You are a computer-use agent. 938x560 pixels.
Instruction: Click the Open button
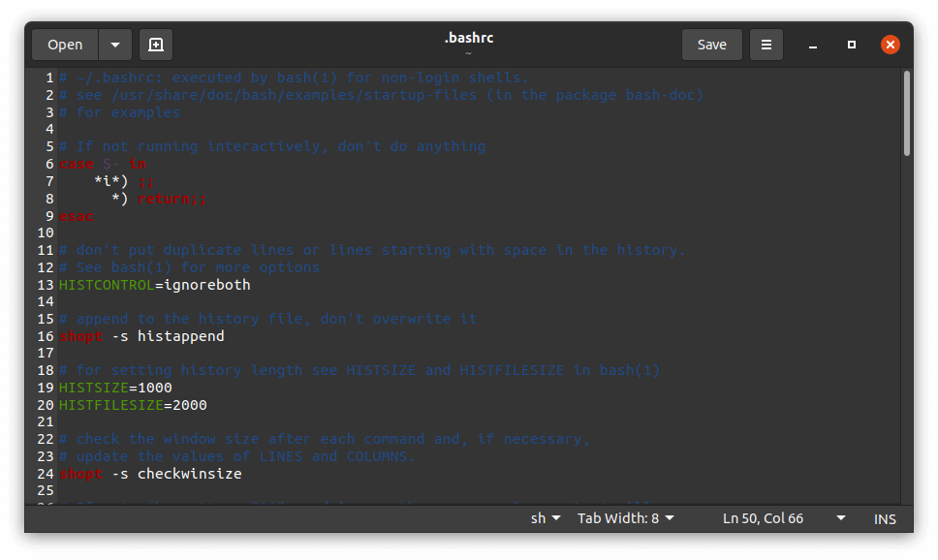64,44
